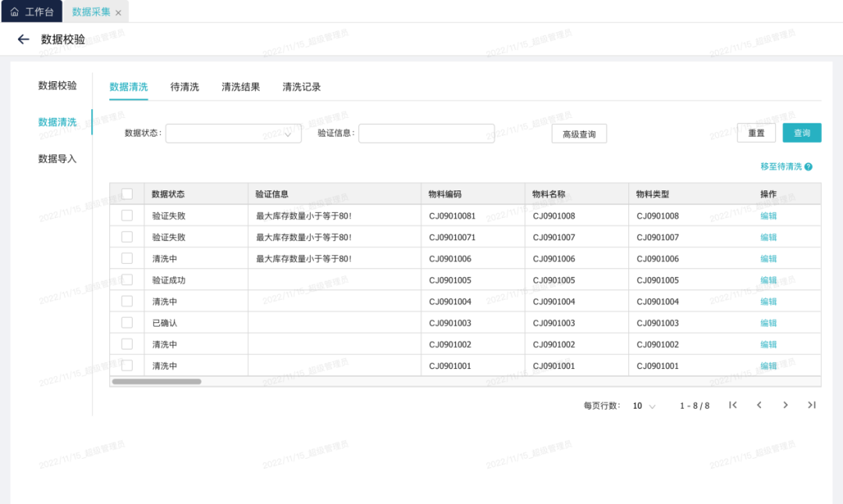This screenshot has height=504, width=843.
Task: Open 高级查询 advanced query options
Action: (x=578, y=134)
